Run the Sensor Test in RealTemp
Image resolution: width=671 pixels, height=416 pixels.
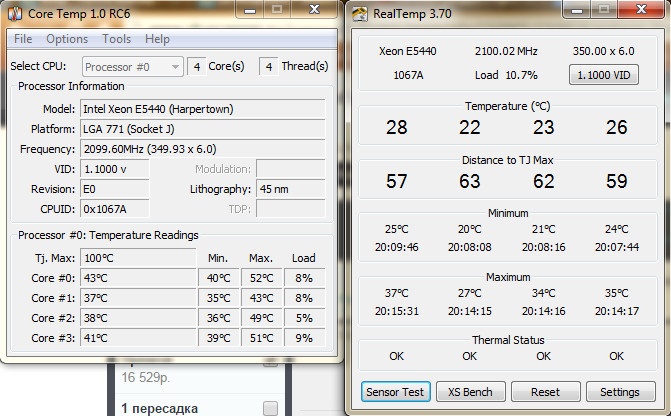(394, 391)
